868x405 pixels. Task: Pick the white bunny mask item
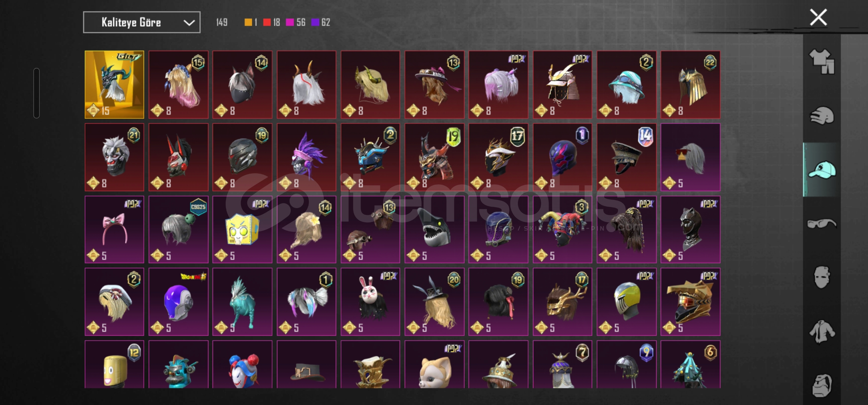coord(370,301)
